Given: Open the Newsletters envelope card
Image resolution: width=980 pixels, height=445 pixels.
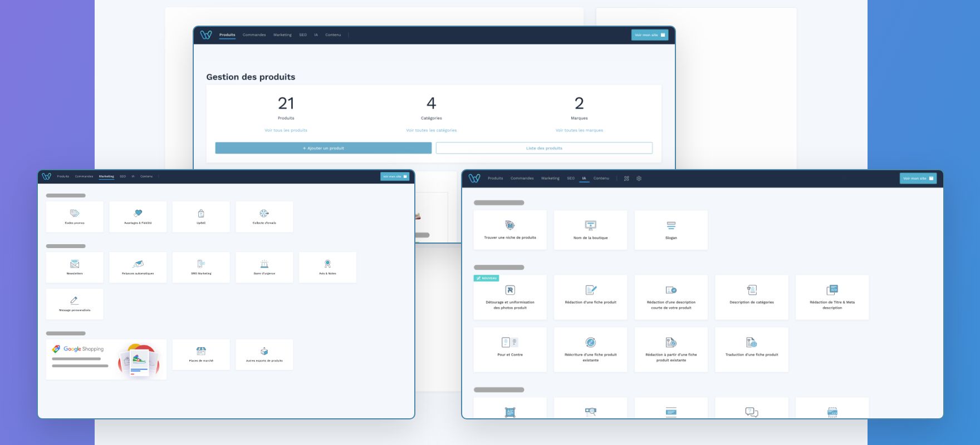Looking at the screenshot, I should coord(75,268).
